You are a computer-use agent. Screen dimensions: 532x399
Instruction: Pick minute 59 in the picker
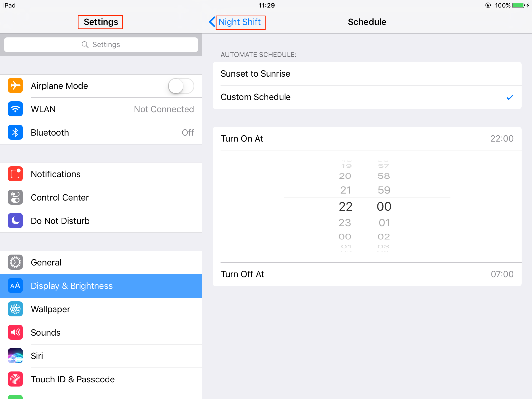384,190
